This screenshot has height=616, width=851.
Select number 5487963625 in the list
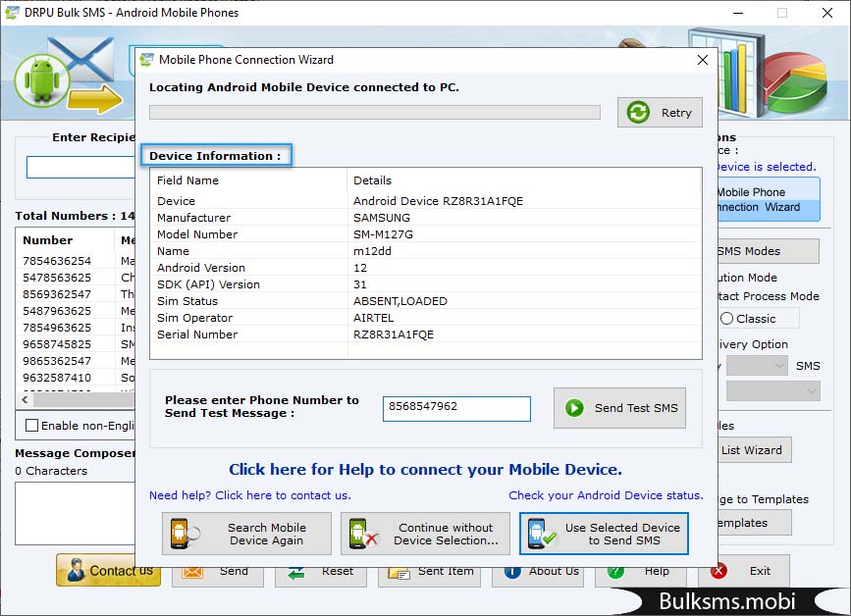coord(57,311)
